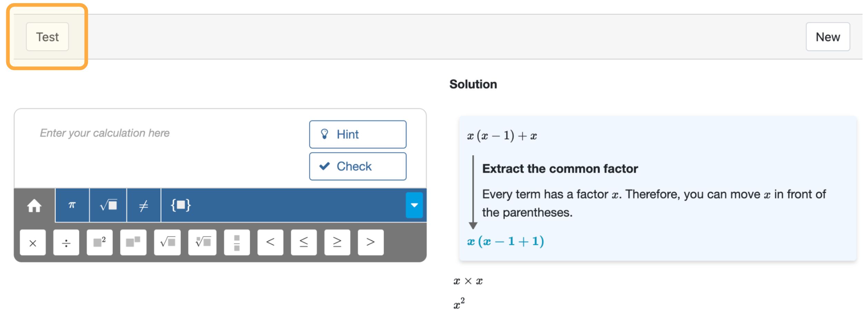This screenshot has height=323, width=868.
Task: Request a Hint for the problem
Action: [x=357, y=134]
